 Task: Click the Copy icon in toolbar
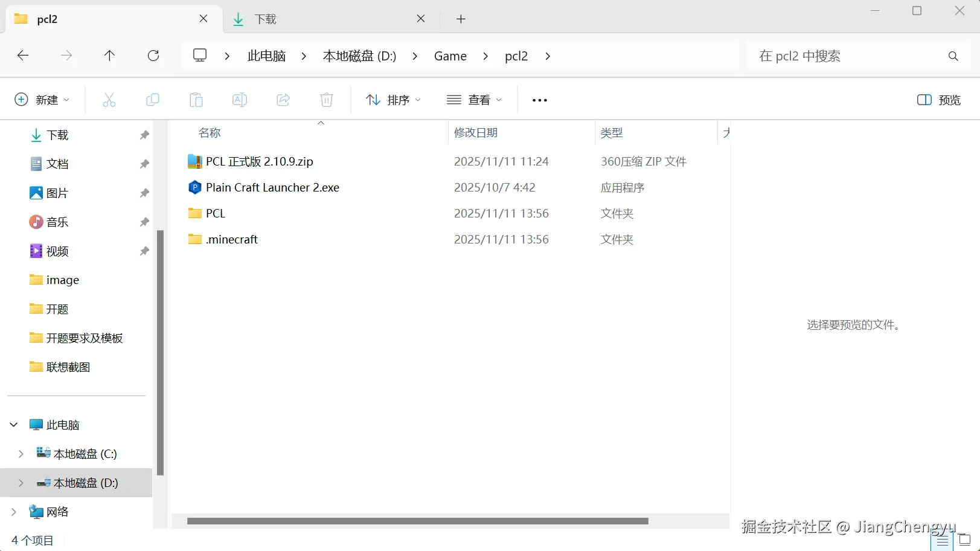(153, 100)
